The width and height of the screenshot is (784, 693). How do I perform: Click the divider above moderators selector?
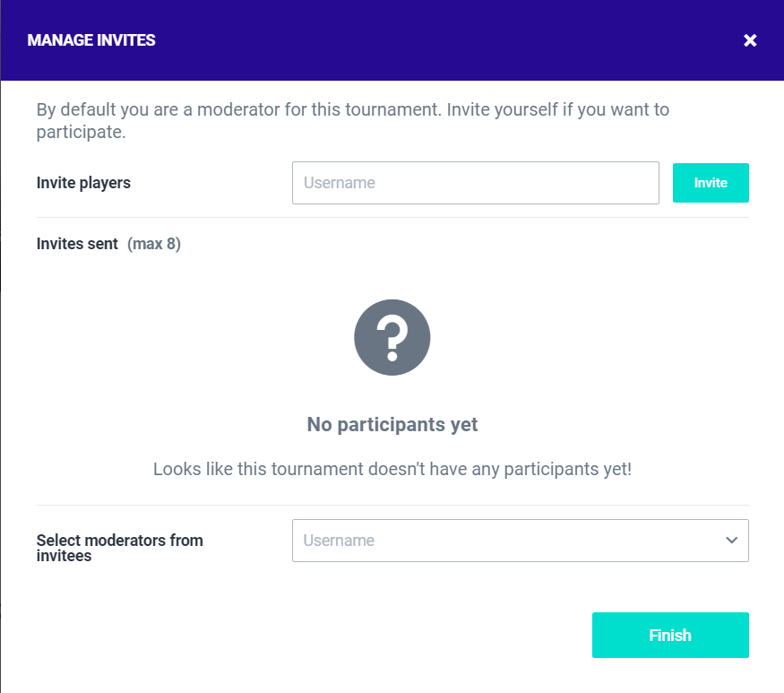(x=392, y=505)
